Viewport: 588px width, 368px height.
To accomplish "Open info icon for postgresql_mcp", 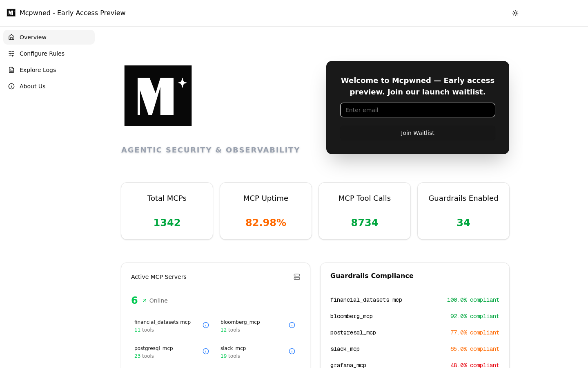I will (206, 351).
